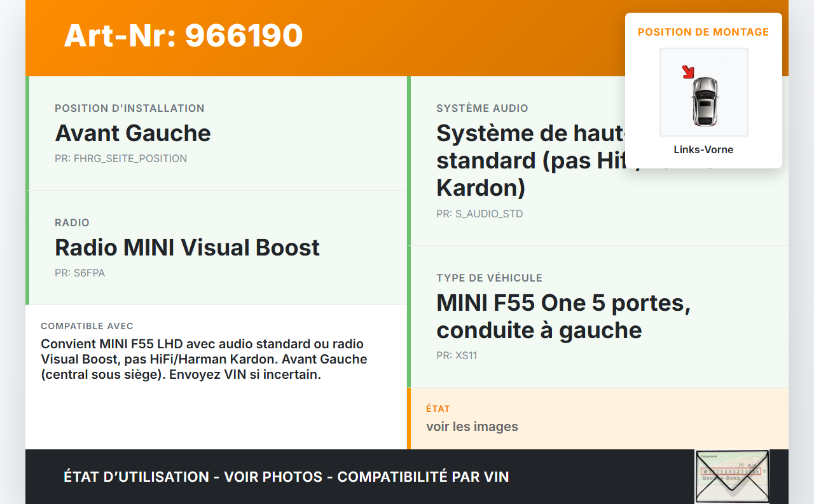814x504 pixels.
Task: Select 'PR: FHRG_SEITE_POSITION' code text
Action: coord(121,159)
